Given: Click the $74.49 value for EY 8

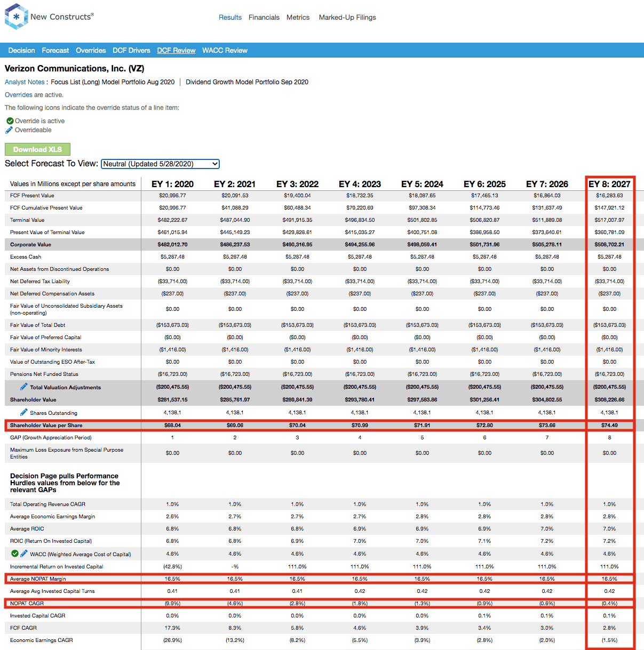Looking at the screenshot, I should click(x=609, y=426).
